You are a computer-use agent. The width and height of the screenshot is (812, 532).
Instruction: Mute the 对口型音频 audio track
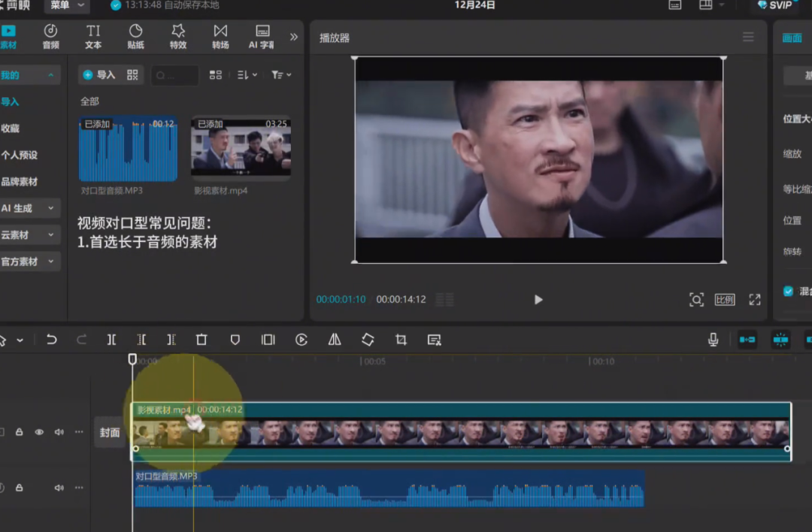pos(59,488)
